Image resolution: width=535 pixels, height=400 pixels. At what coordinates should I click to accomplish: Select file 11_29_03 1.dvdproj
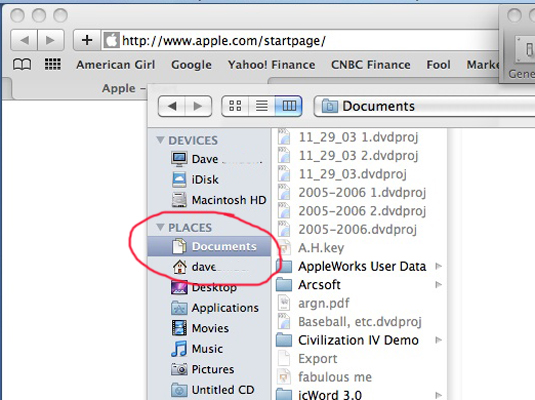click(x=359, y=137)
